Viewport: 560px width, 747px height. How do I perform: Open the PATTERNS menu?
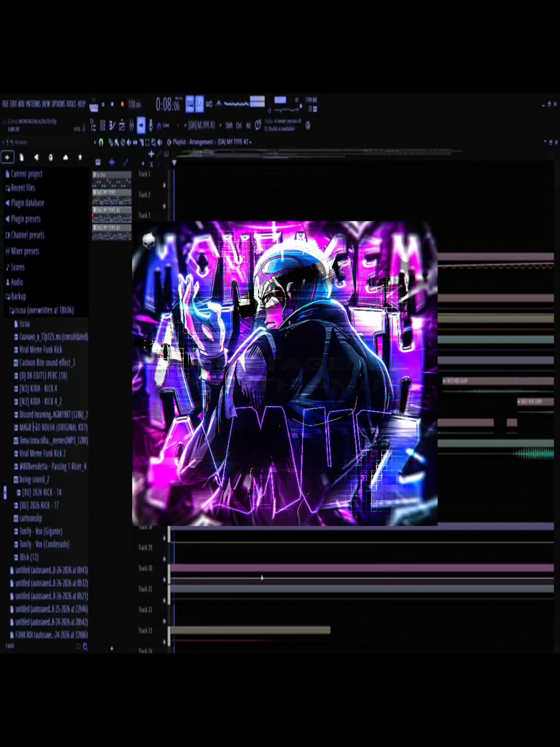[x=33, y=104]
